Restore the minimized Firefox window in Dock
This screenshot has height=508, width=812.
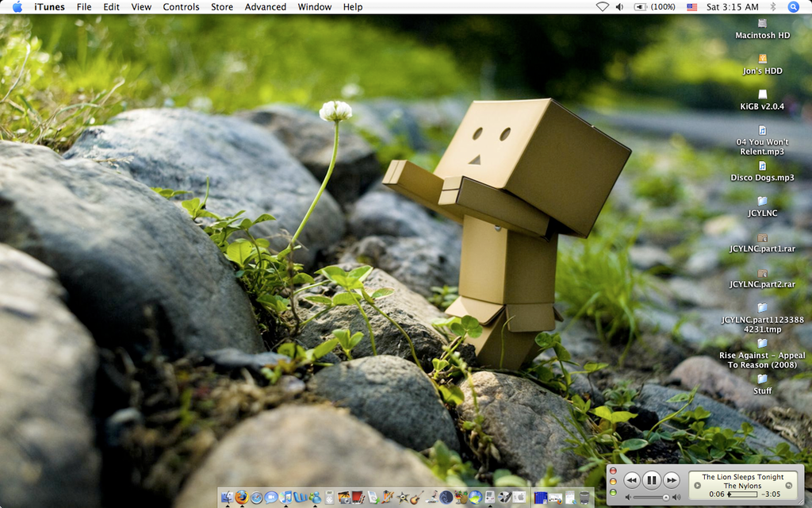click(555, 498)
